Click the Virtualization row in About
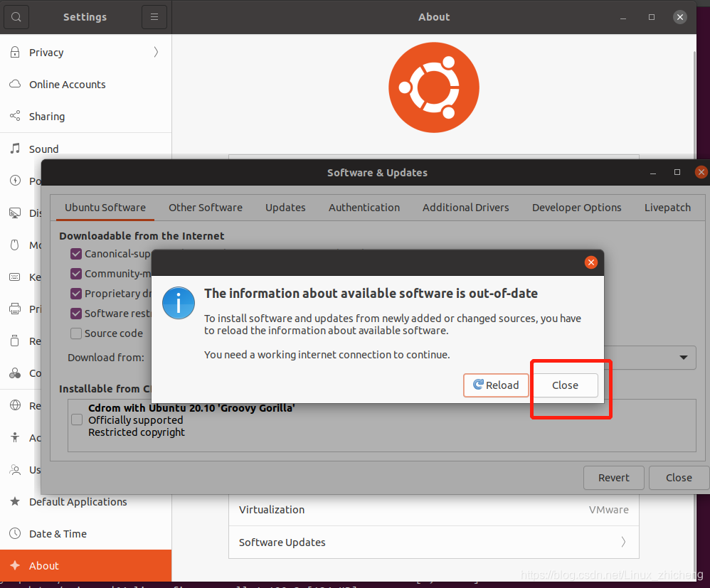This screenshot has height=588, width=710. click(434, 510)
